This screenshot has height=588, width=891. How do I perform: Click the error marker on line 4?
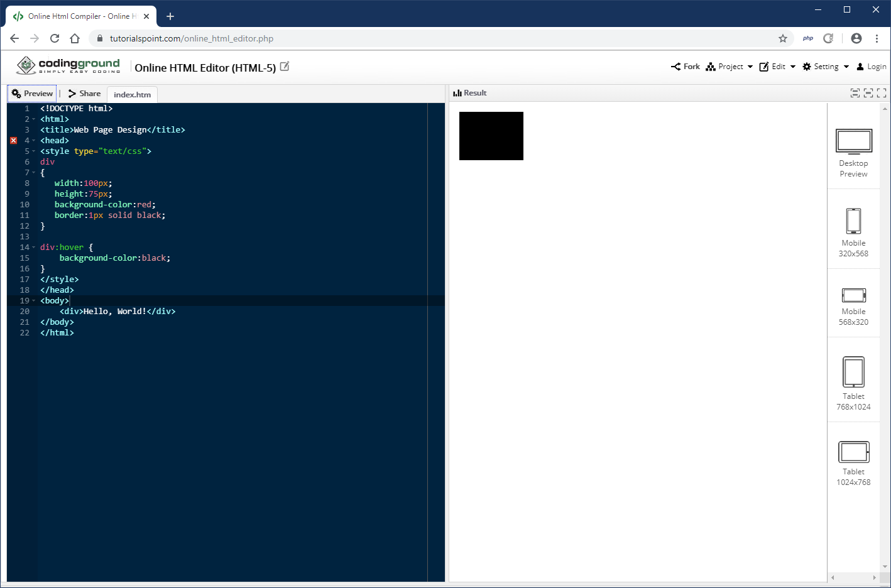14,141
